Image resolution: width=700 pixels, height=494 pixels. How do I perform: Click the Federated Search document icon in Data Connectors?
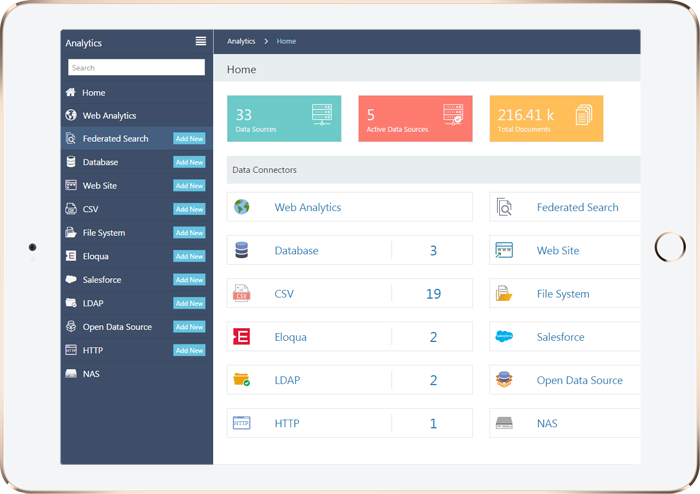click(504, 207)
